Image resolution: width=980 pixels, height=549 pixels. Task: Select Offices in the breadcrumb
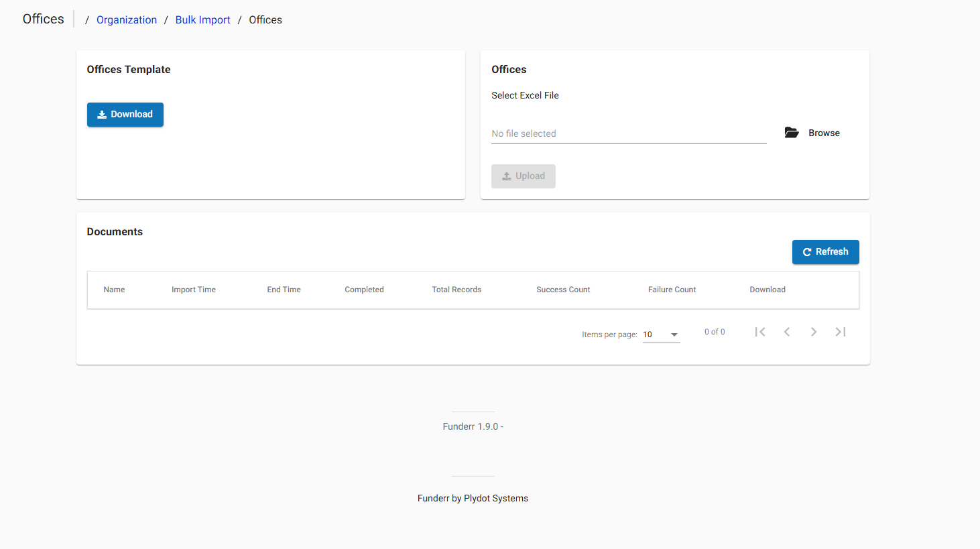point(265,19)
